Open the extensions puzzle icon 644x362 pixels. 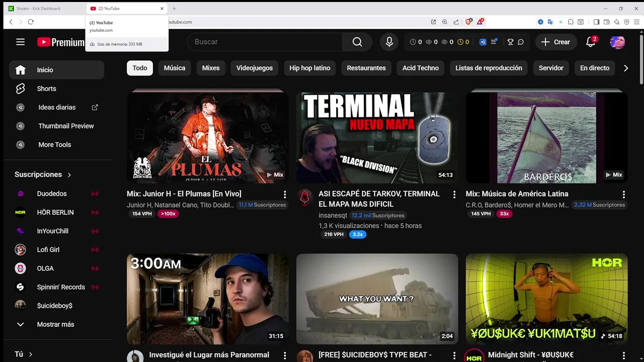click(x=571, y=22)
